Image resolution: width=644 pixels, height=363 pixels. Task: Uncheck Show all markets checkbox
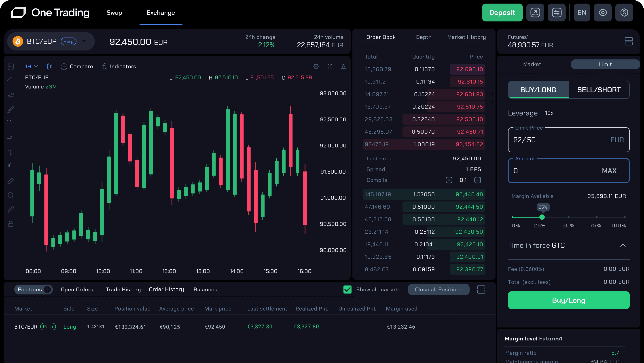coord(347,289)
